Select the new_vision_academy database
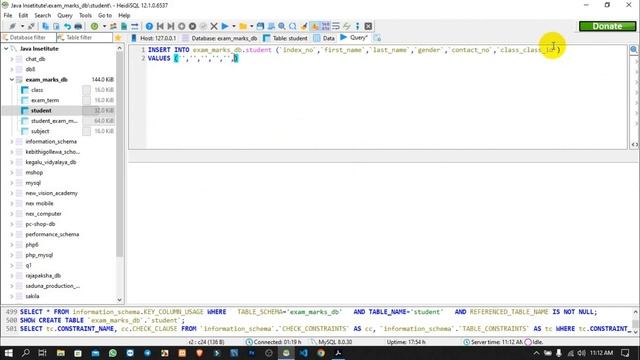This screenshot has width=640, height=360. [51, 193]
